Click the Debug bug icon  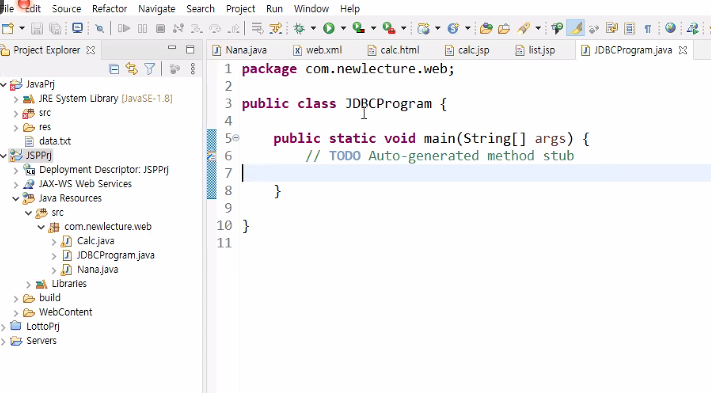click(x=299, y=29)
